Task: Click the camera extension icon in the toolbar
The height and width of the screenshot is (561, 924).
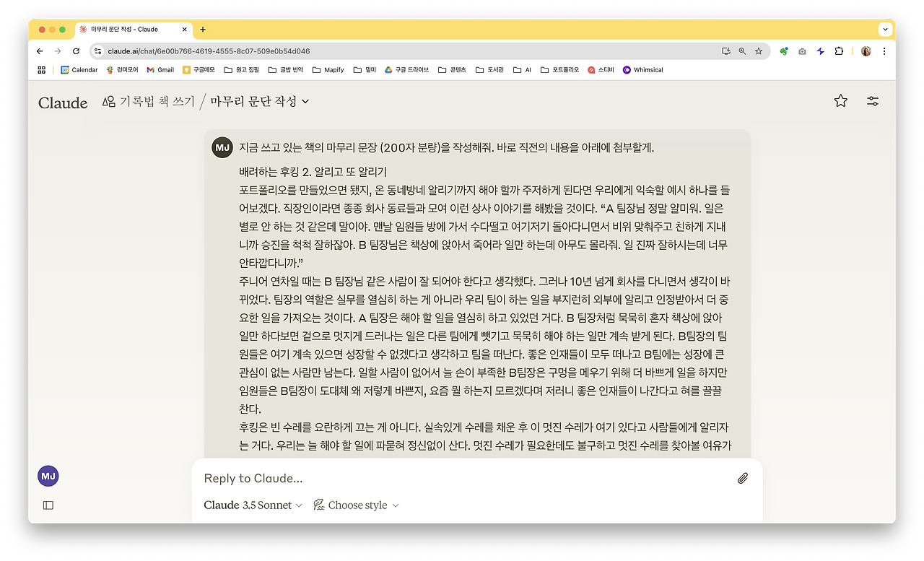Action: point(802,51)
